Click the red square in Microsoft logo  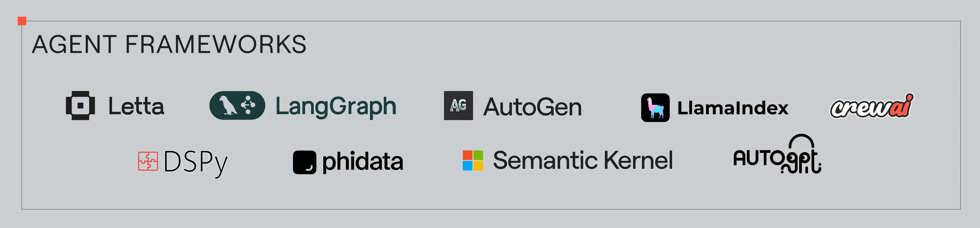tap(467, 155)
